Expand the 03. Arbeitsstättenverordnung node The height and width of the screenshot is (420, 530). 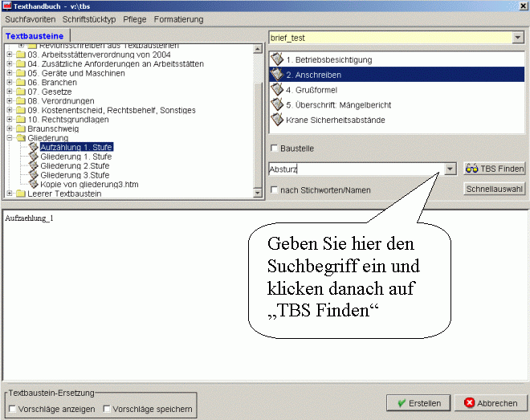point(10,54)
